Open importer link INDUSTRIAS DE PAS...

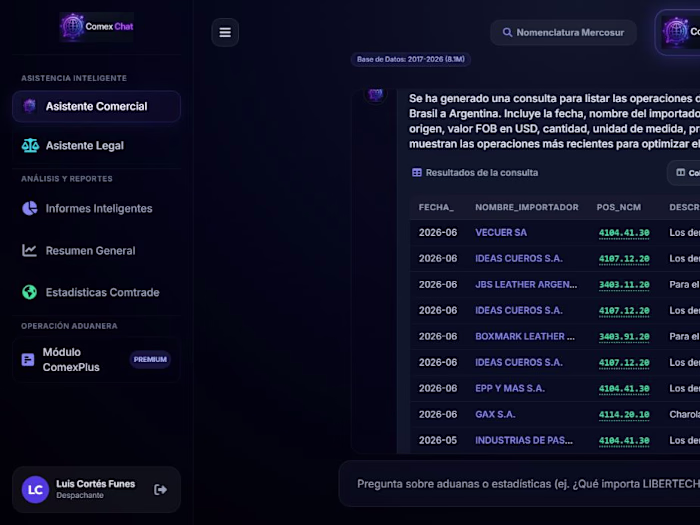coord(524,440)
